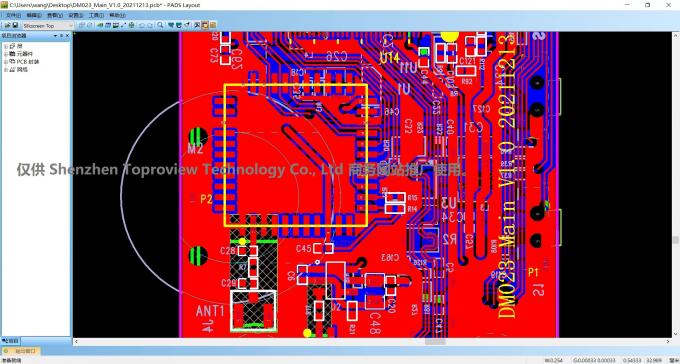Click the ANT1 antenna label

click(x=210, y=311)
